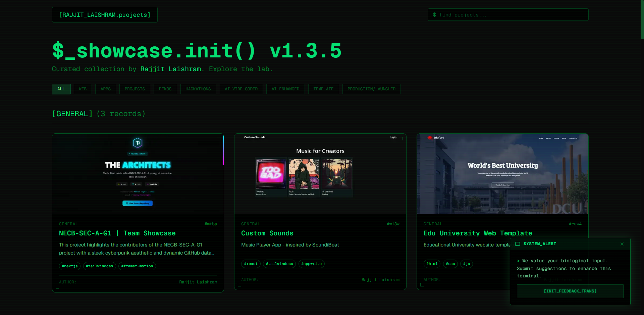
Task: Click the SYSTEM_ALERT chat bubble icon
Action: [518, 244]
